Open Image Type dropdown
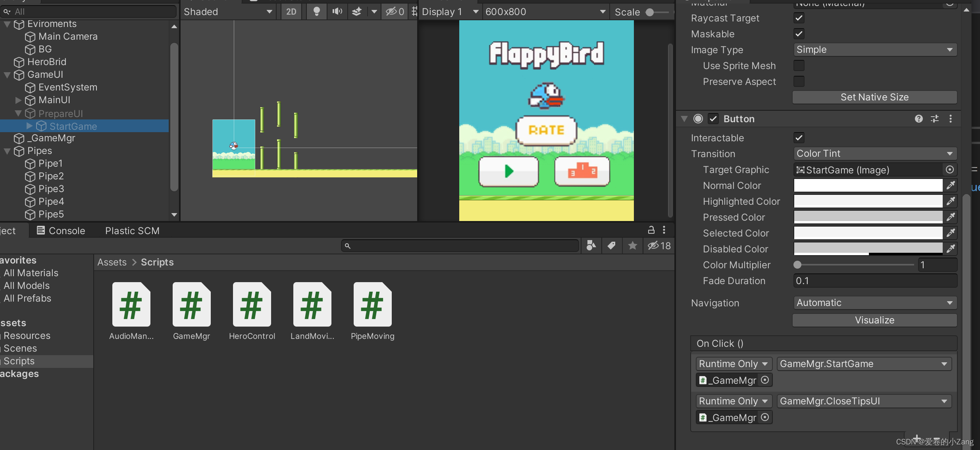 point(875,50)
